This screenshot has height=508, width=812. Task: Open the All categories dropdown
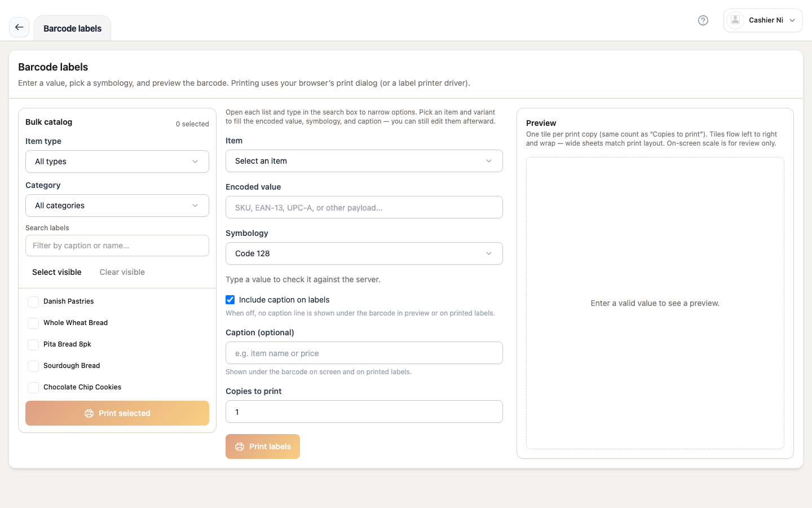(x=117, y=205)
